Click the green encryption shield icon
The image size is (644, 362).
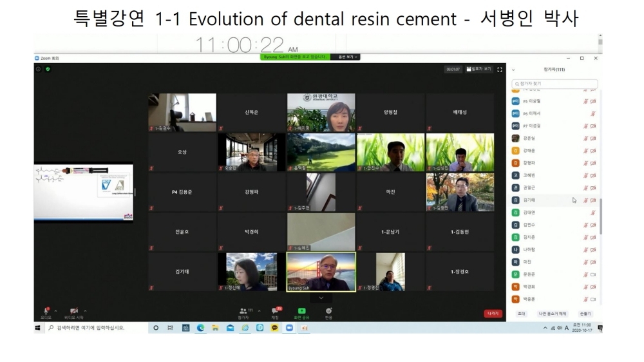pyautogui.click(x=48, y=69)
